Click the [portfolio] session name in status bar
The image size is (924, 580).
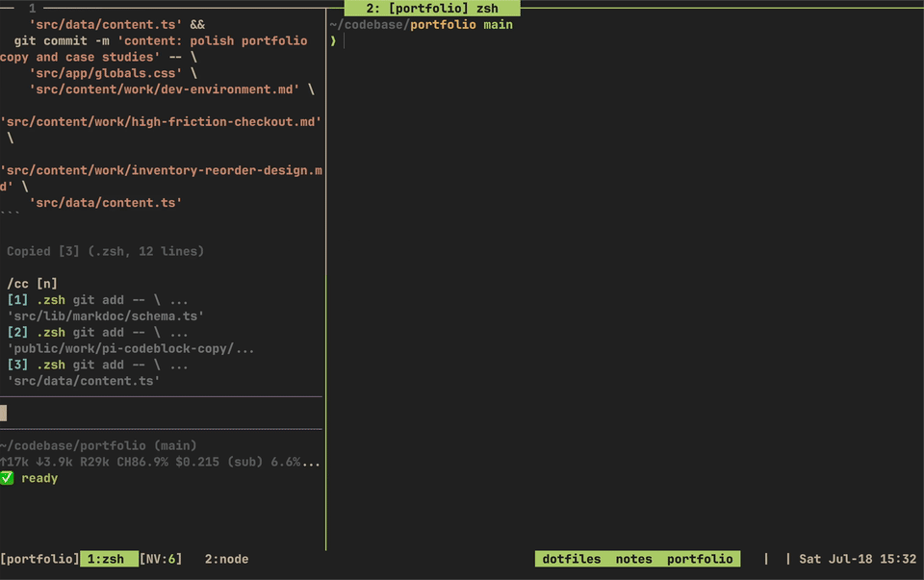[39, 559]
